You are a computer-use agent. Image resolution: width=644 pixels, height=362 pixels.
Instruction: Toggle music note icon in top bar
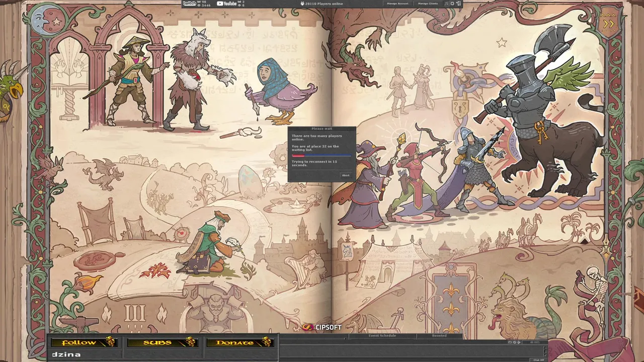coord(446,4)
